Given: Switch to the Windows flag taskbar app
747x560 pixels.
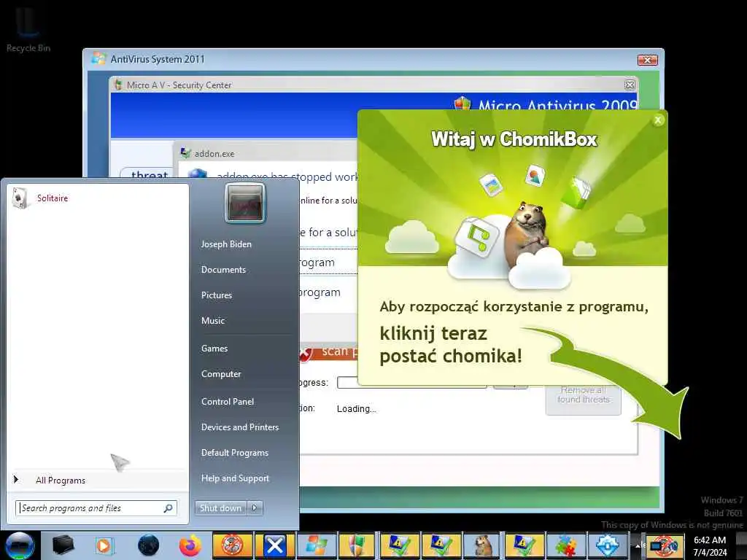Looking at the screenshot, I should click(317, 545).
